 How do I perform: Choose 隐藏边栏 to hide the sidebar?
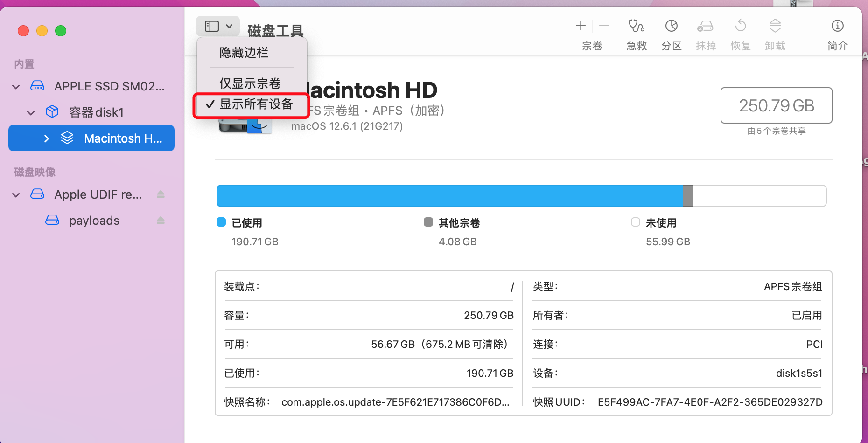point(244,53)
